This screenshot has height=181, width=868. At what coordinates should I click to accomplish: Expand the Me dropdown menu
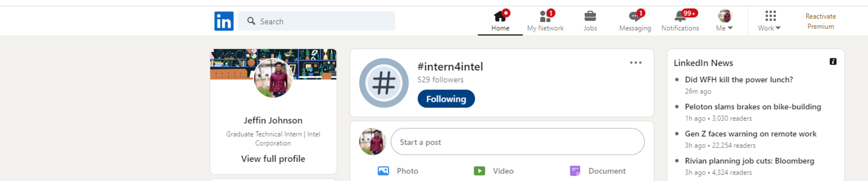pos(724,21)
